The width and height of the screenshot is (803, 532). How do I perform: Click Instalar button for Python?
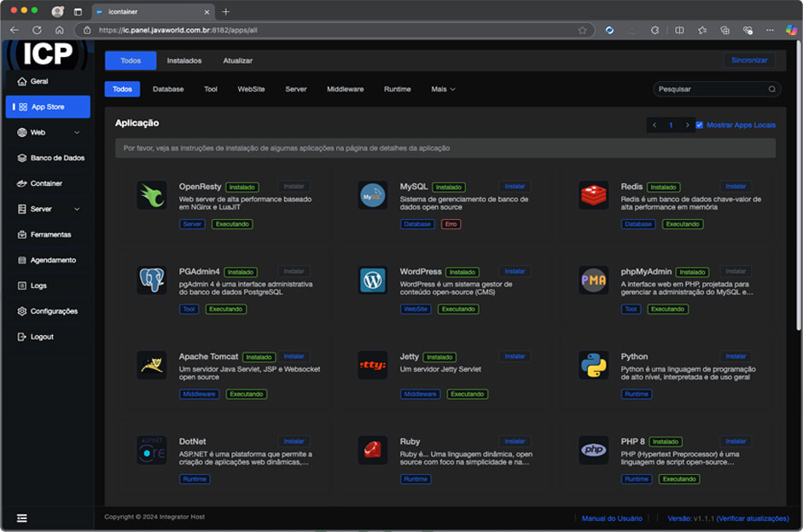click(x=735, y=356)
